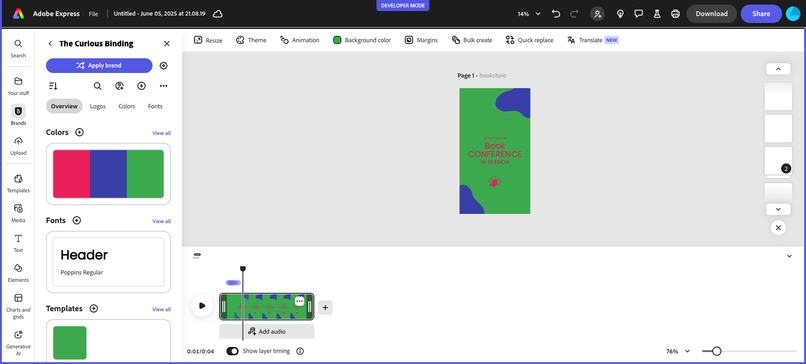
Task: Play the video timeline
Action: click(x=202, y=306)
